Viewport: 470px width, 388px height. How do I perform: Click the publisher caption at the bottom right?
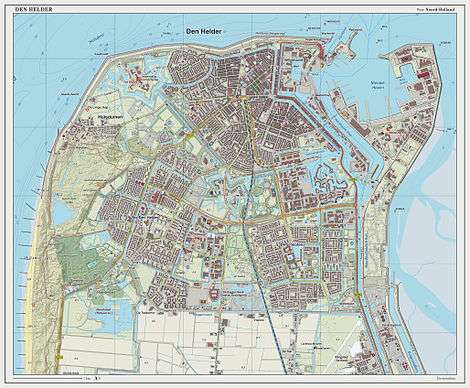click(x=445, y=378)
